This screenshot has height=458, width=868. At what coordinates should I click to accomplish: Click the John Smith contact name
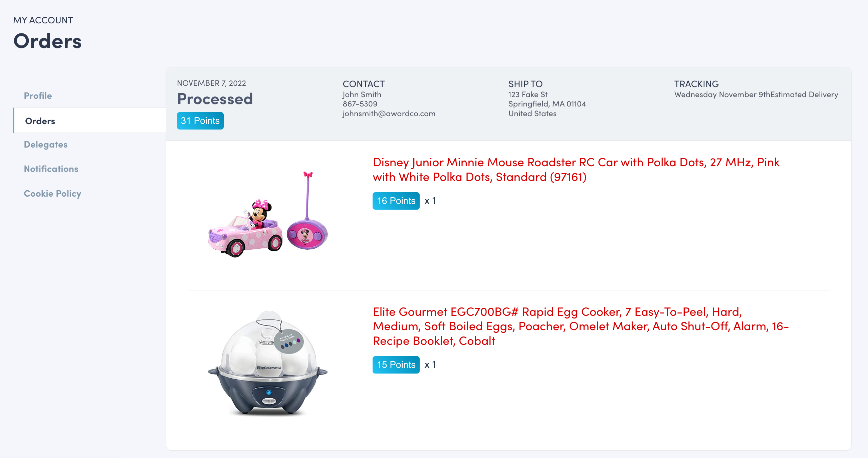[x=362, y=94]
